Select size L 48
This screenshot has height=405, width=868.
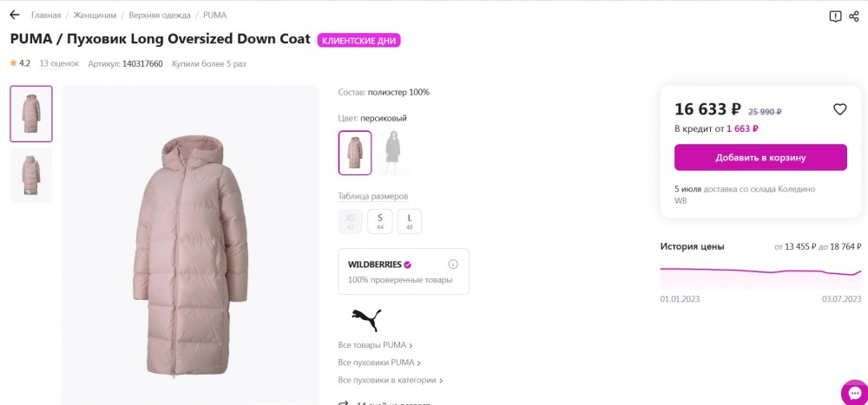pyautogui.click(x=410, y=221)
